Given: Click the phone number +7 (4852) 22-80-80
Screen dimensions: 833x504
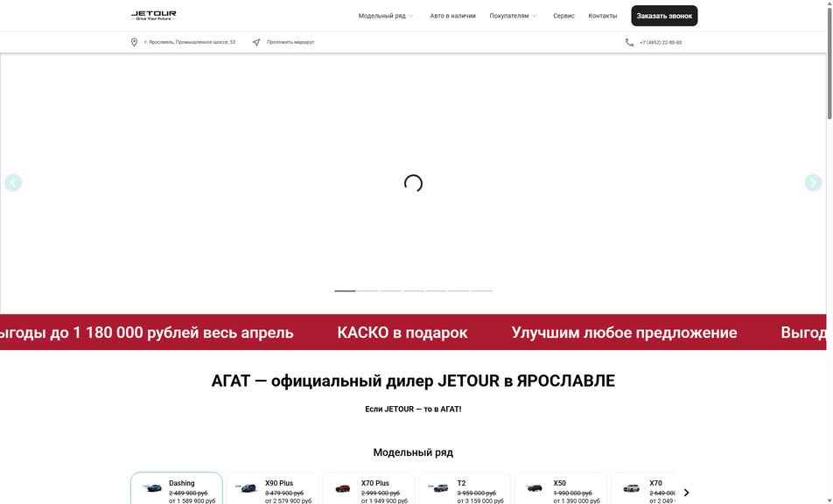Looking at the screenshot, I should [x=661, y=43].
